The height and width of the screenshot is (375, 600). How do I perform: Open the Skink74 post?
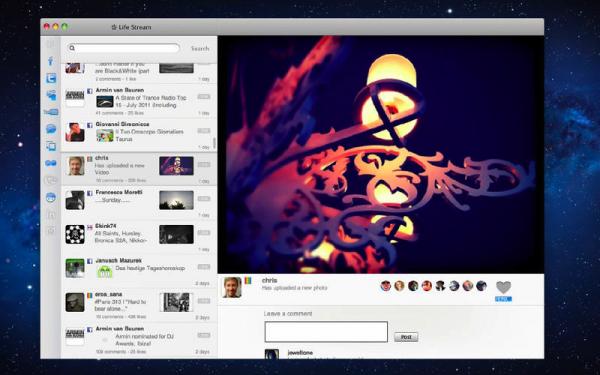(x=139, y=236)
